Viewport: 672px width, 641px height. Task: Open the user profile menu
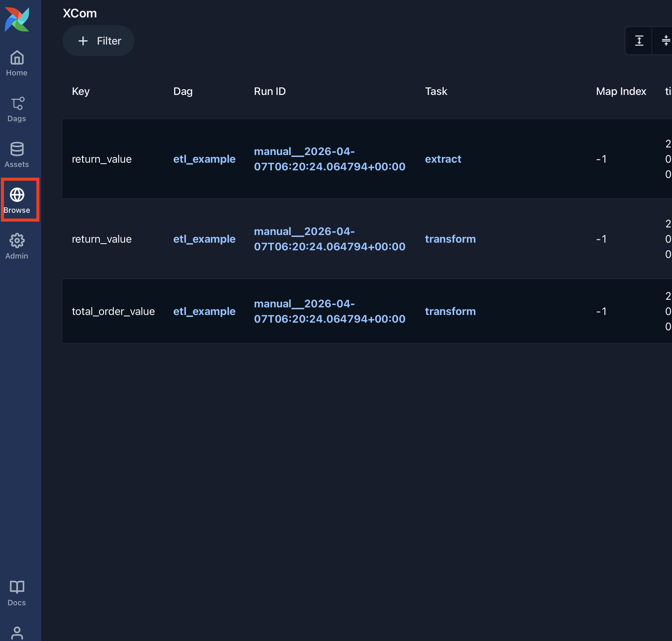[17, 632]
